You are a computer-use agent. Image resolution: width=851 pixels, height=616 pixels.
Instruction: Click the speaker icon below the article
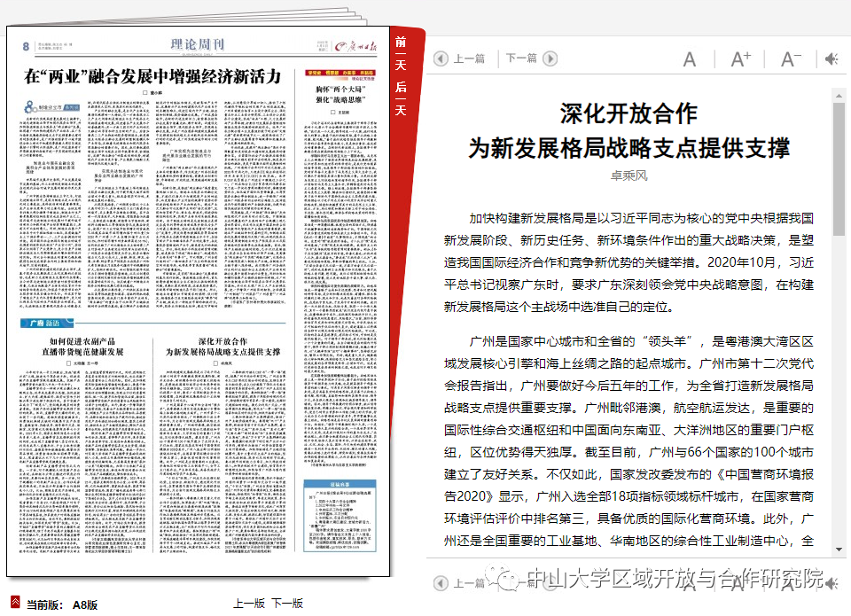831,583
